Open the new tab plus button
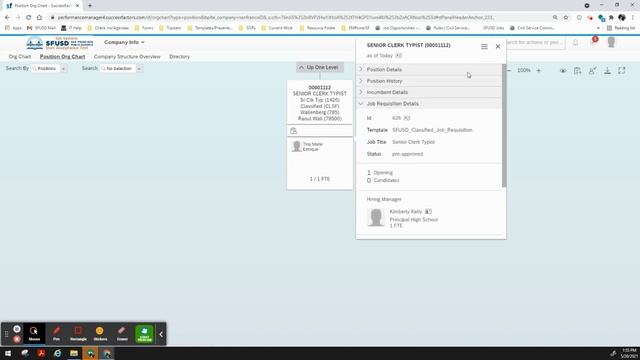This screenshot has height=360, width=640. [x=90, y=6]
